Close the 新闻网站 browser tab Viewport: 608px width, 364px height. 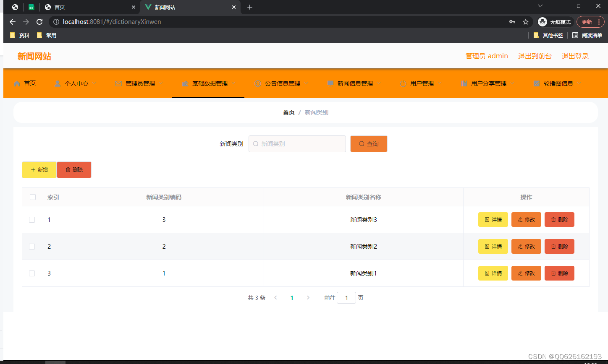click(x=234, y=7)
